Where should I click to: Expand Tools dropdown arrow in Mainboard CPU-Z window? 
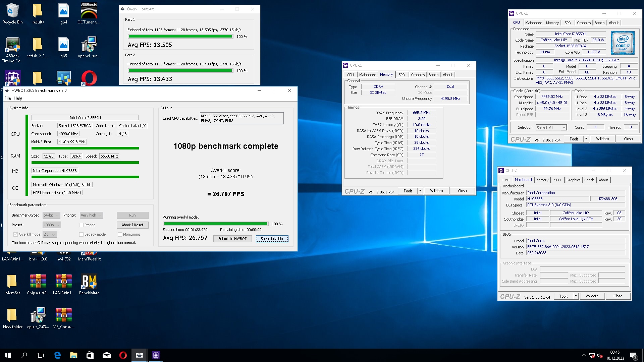pos(575,296)
